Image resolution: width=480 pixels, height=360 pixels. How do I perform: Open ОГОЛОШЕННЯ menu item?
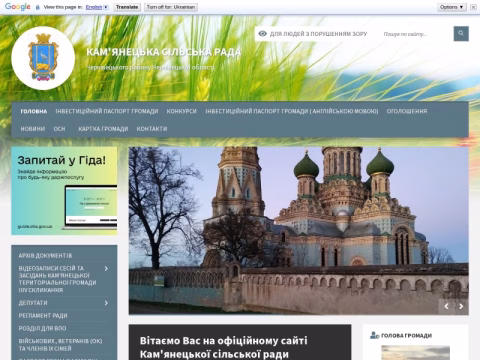[x=407, y=111]
